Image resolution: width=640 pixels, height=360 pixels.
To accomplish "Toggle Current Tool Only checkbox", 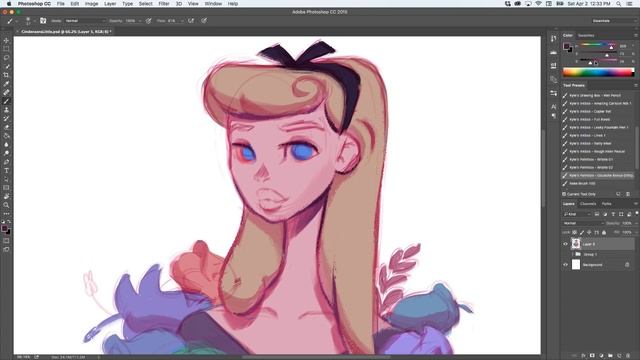I will click(564, 194).
